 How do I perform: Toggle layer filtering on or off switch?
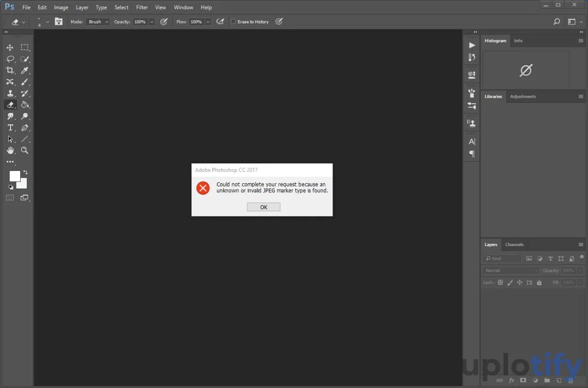[x=582, y=257]
